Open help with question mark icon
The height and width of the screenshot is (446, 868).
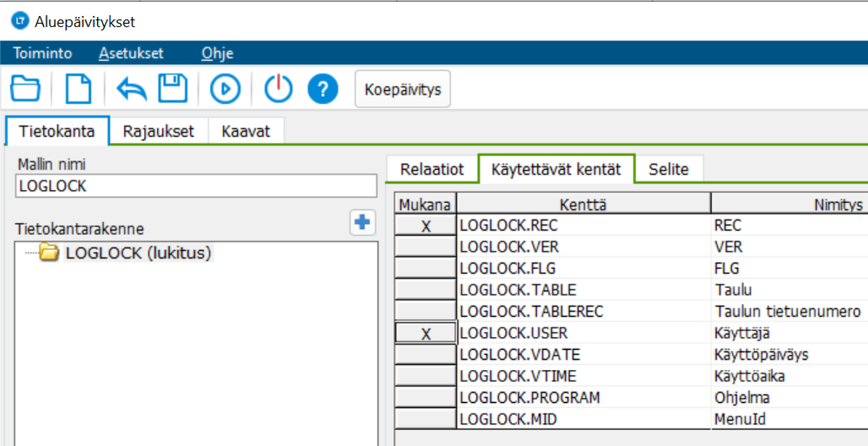[x=323, y=89]
